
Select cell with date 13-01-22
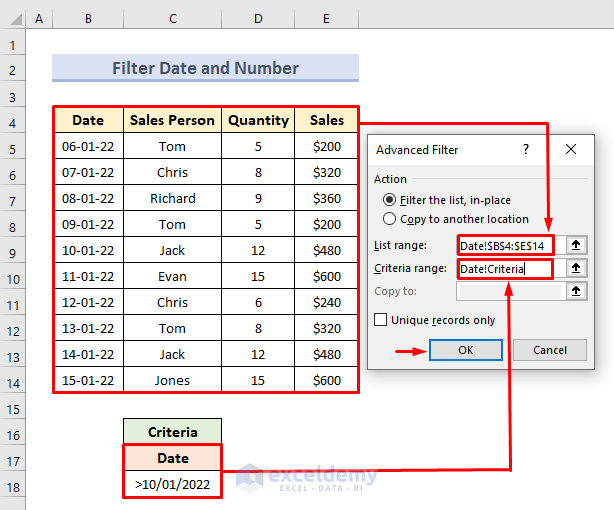88,328
